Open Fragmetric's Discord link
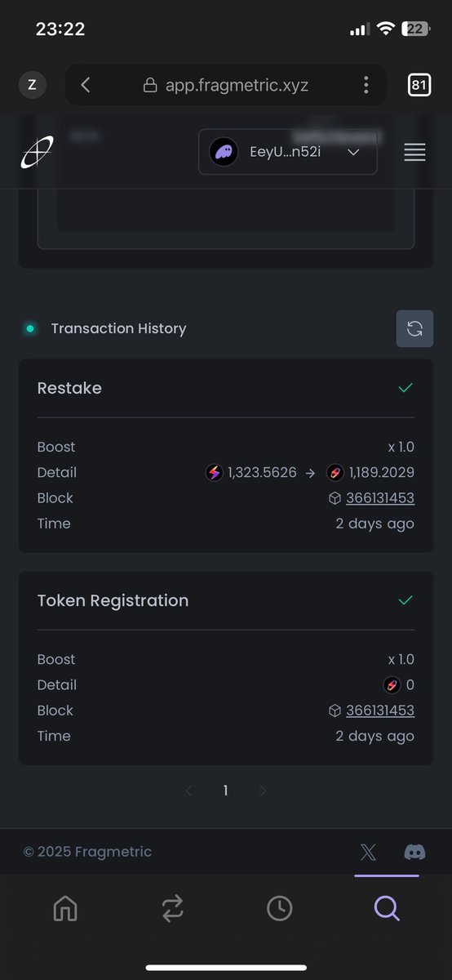The height and width of the screenshot is (980, 452). point(414,852)
